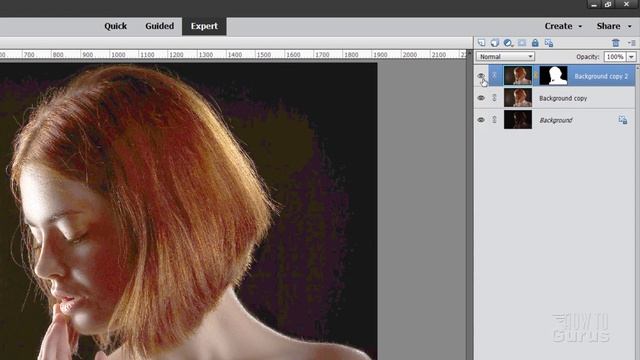Select layer named 'Background copy 2'

(601, 76)
